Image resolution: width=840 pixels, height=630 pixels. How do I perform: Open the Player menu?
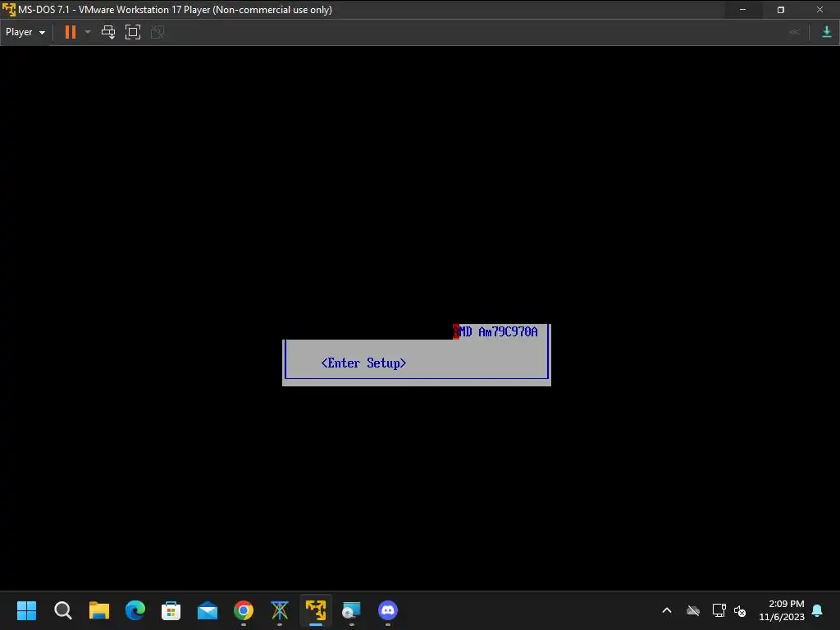pyautogui.click(x=25, y=32)
